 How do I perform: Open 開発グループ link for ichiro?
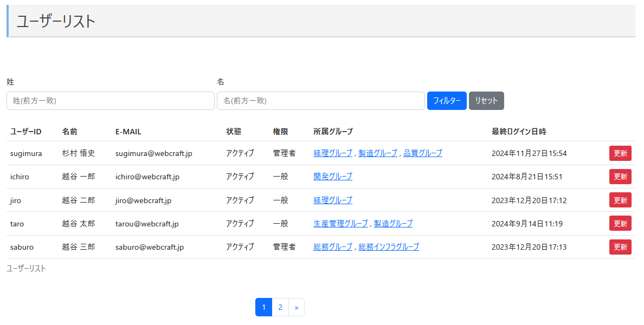click(x=333, y=177)
